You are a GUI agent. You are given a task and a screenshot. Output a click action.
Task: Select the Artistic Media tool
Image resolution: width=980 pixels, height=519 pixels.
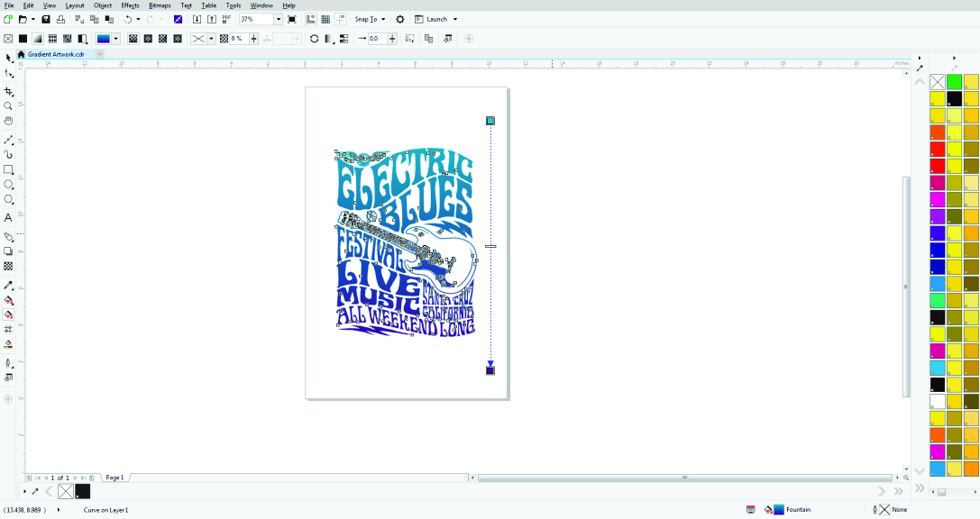8,154
